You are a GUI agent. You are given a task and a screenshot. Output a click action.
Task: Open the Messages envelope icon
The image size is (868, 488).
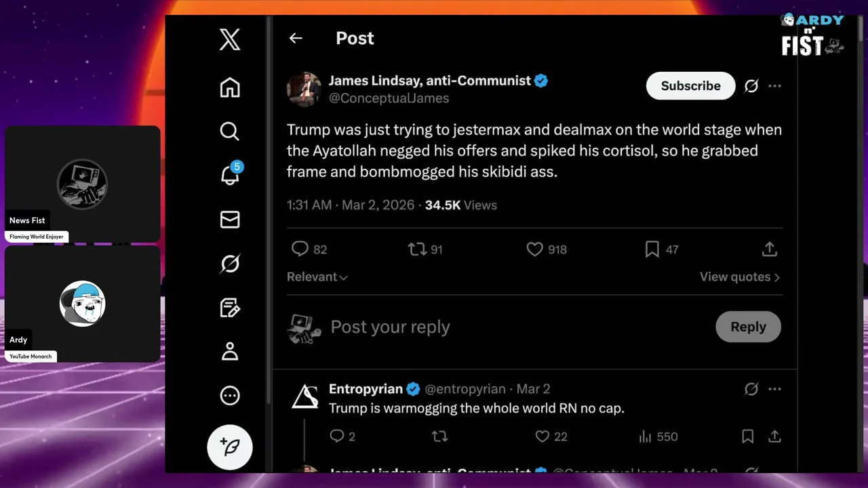(230, 220)
